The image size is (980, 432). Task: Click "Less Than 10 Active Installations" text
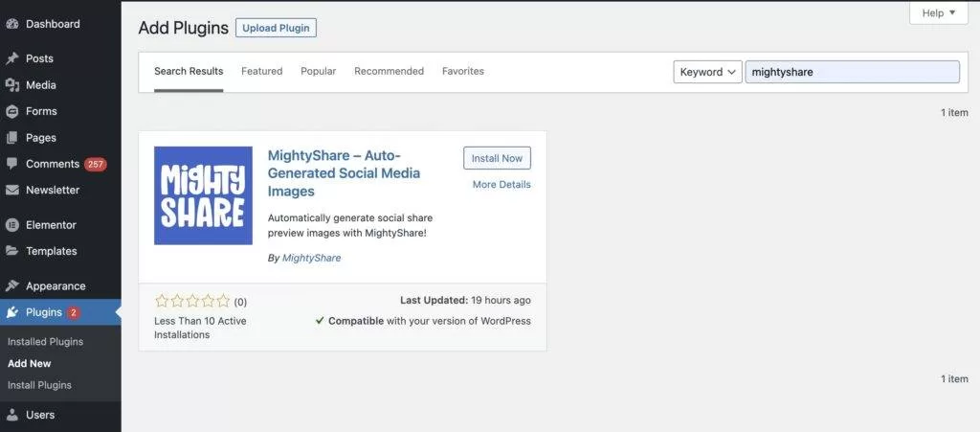pyautogui.click(x=200, y=328)
